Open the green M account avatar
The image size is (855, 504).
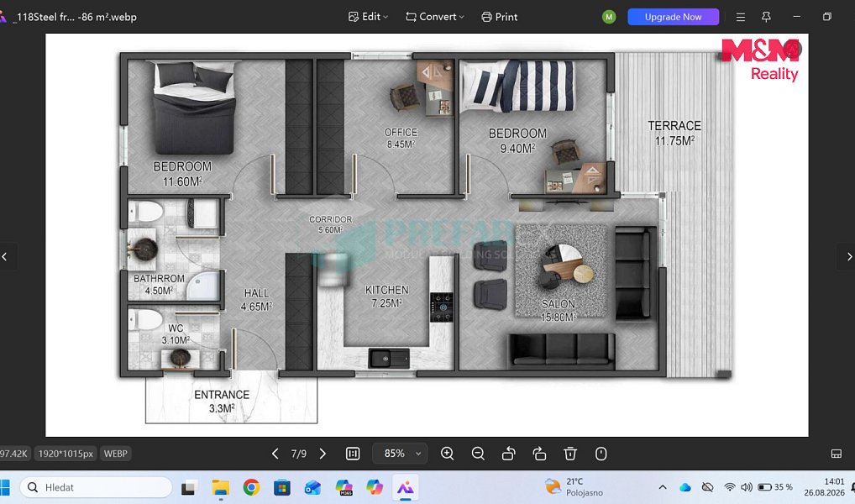[x=609, y=17]
